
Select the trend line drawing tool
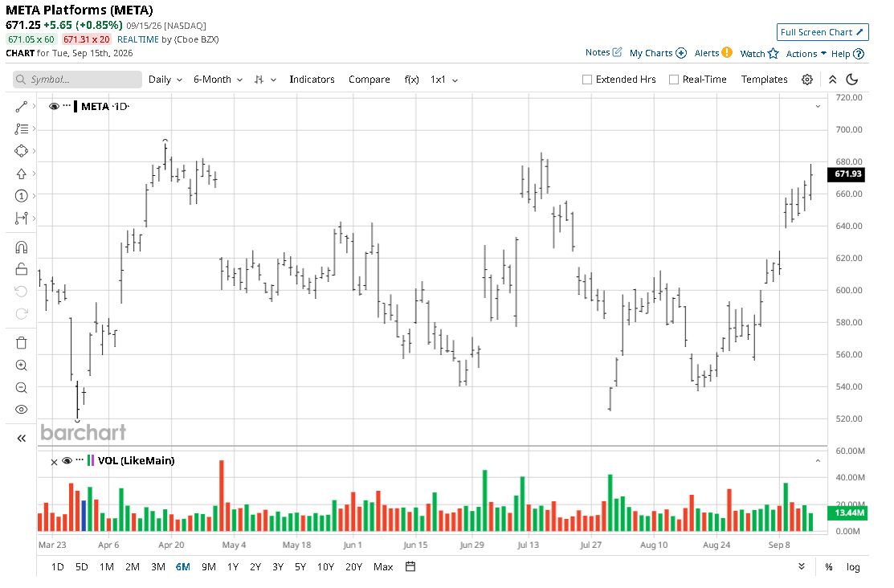click(21, 107)
